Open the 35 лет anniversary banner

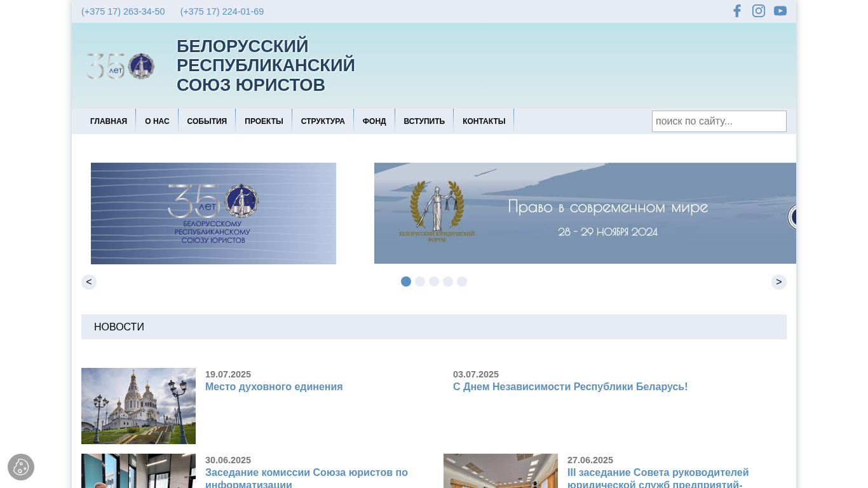(214, 213)
